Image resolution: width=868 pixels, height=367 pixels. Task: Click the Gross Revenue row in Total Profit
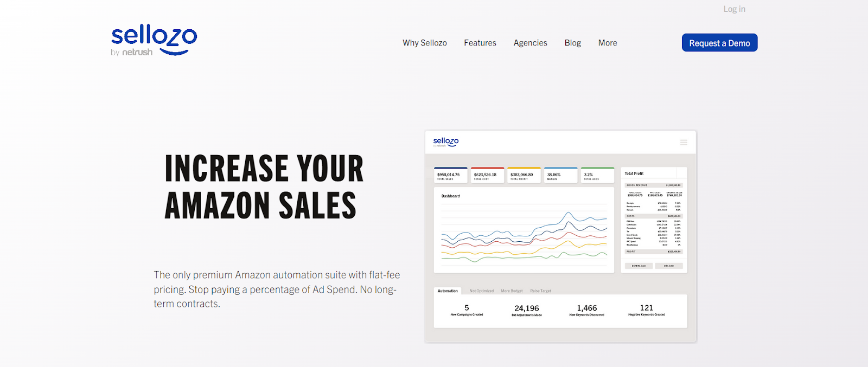click(654, 185)
